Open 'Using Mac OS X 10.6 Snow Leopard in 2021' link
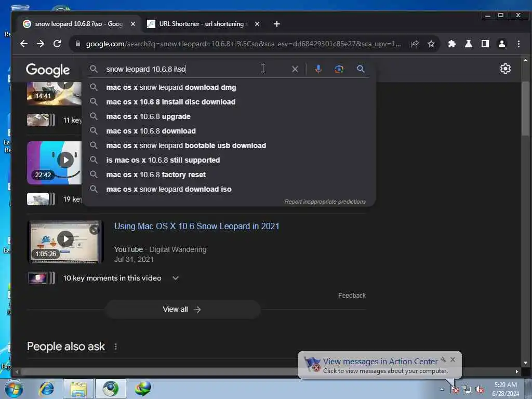Viewport: 532px width, 399px height. point(196,227)
